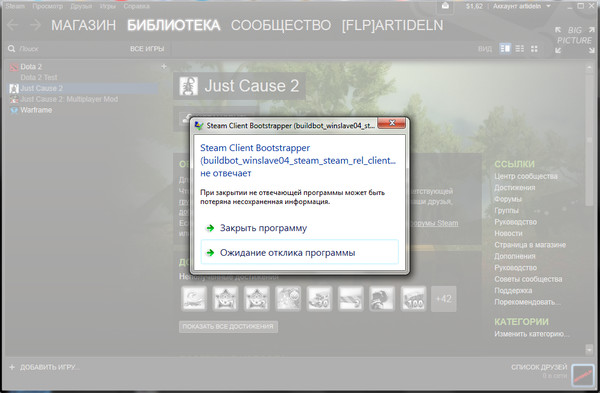Click the back navigation arrow

pos(12,25)
